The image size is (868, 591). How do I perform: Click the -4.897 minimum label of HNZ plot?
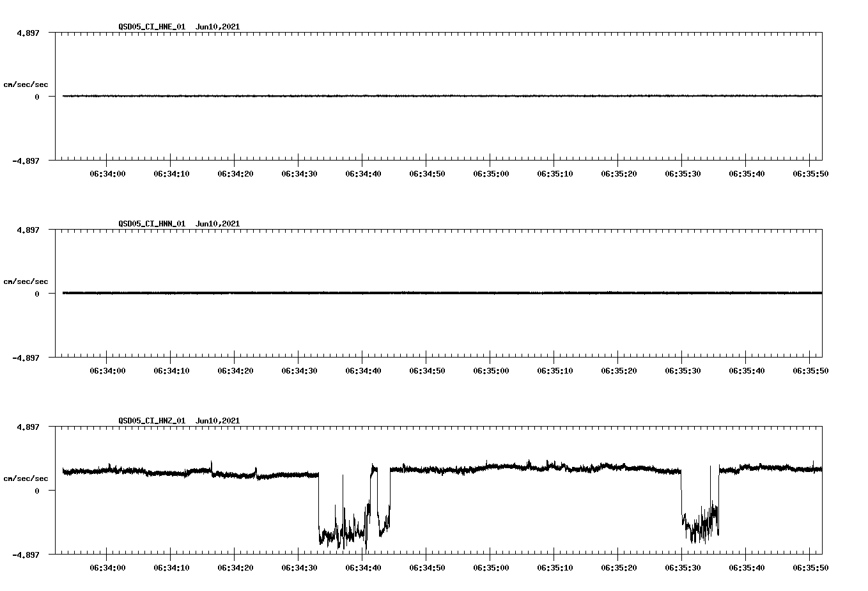26,555
